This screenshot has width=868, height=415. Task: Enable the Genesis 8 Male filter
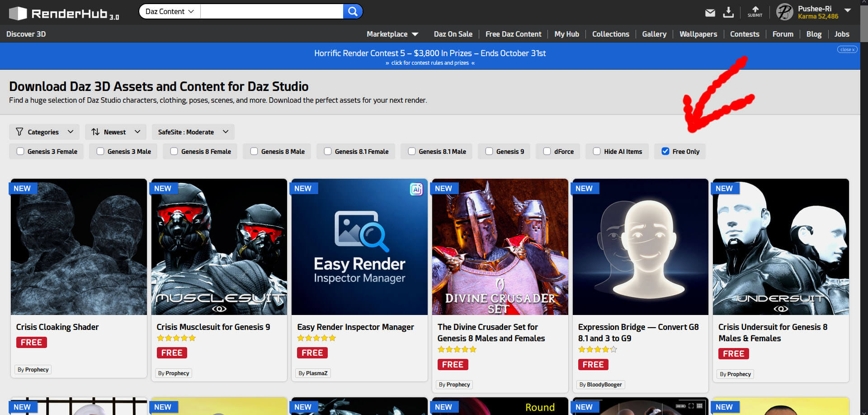tap(254, 151)
